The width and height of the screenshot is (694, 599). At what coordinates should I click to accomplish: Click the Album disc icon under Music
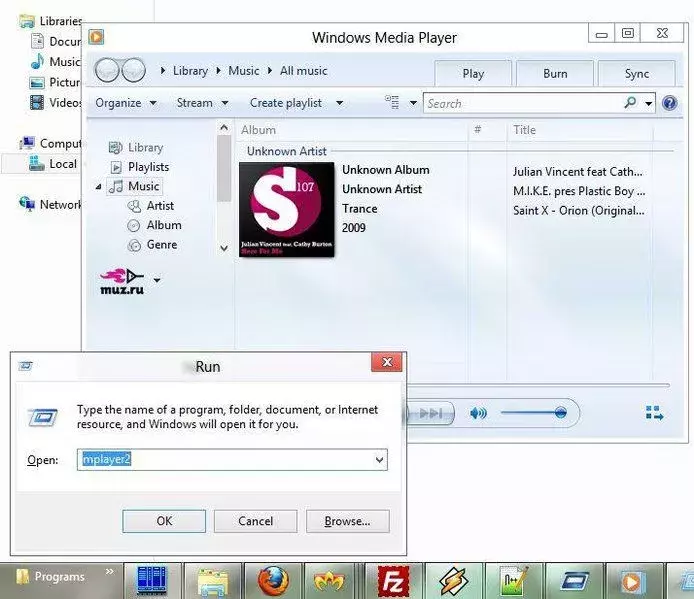coord(134,226)
